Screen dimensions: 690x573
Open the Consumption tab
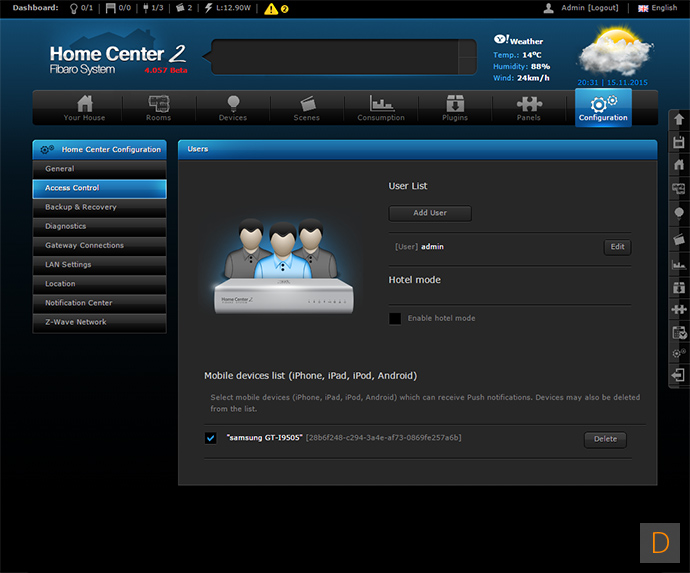click(x=381, y=108)
